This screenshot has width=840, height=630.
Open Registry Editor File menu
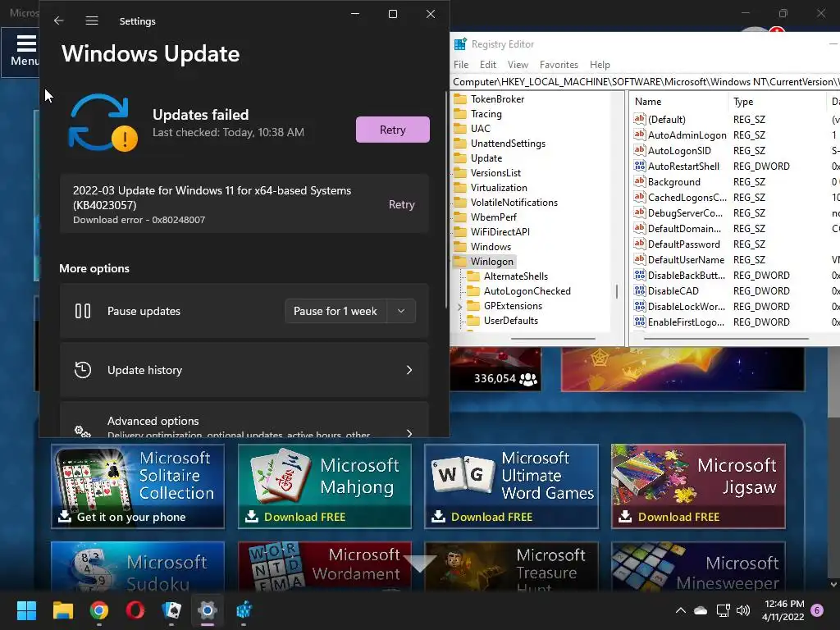[x=461, y=65]
